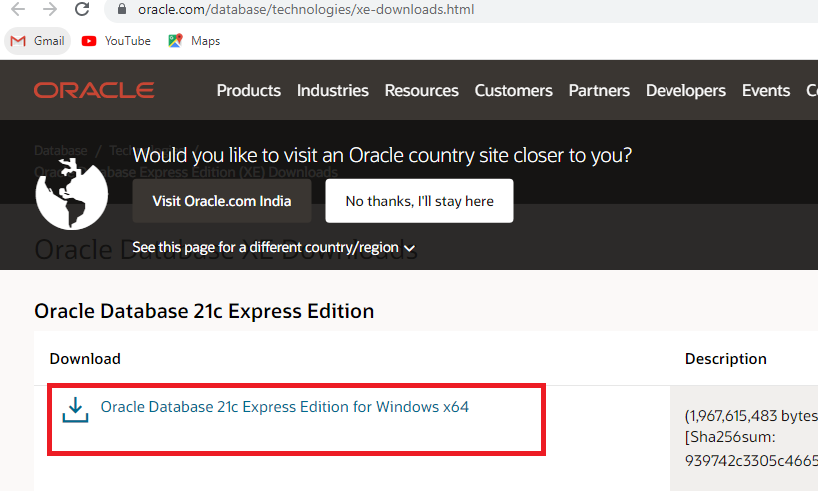The image size is (818, 491).
Task: Open the Industries menu
Action: (x=332, y=91)
